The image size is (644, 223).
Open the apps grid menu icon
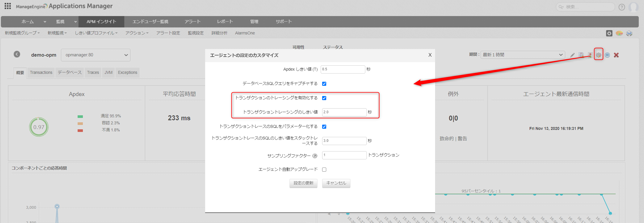point(8,6)
